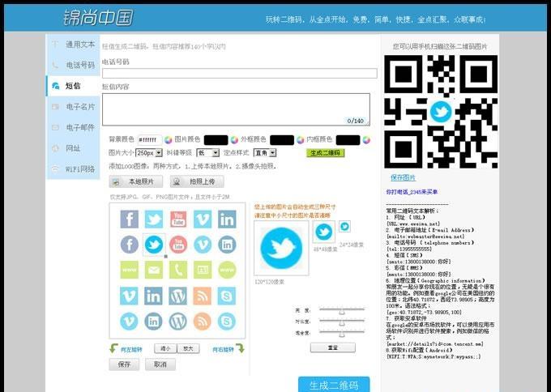551x392 pixels.
Task: Click the rotate left arrow icon
Action: 114,349
